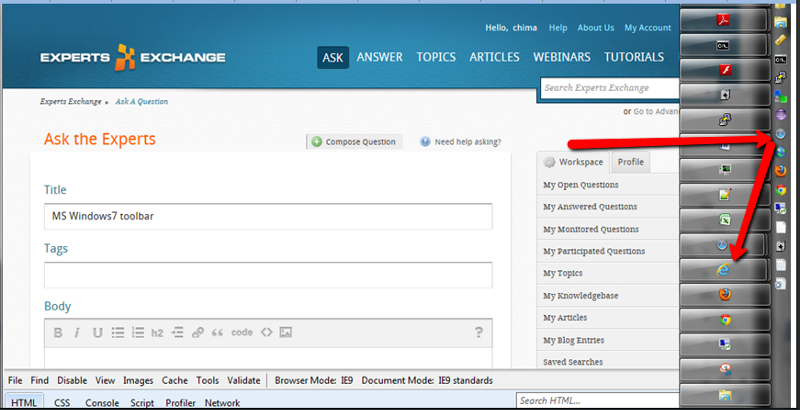800x410 pixels.
Task: Switch to the Profile tab
Action: click(631, 162)
